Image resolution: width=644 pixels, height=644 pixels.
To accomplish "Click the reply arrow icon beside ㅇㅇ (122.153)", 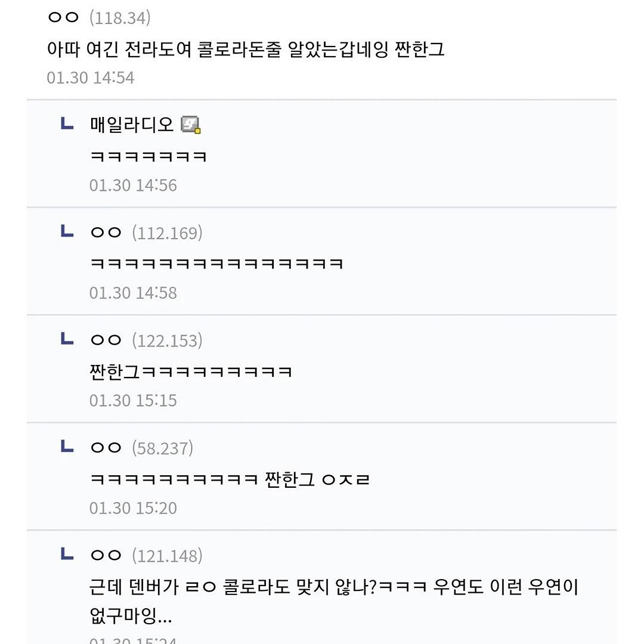I will [x=67, y=339].
